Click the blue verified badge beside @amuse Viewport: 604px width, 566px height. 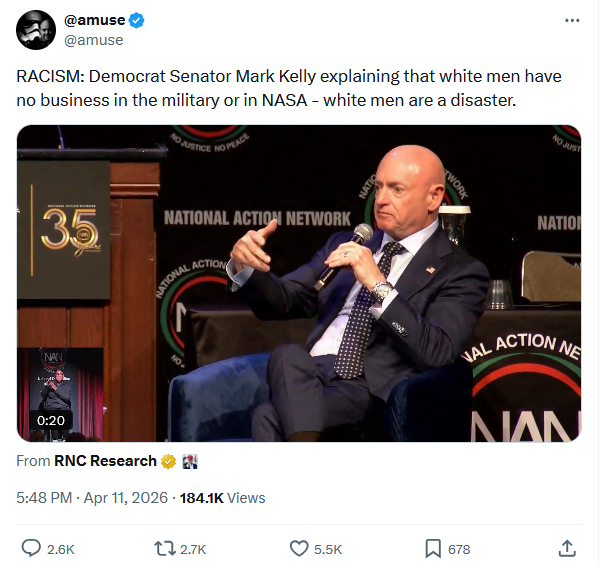click(135, 20)
